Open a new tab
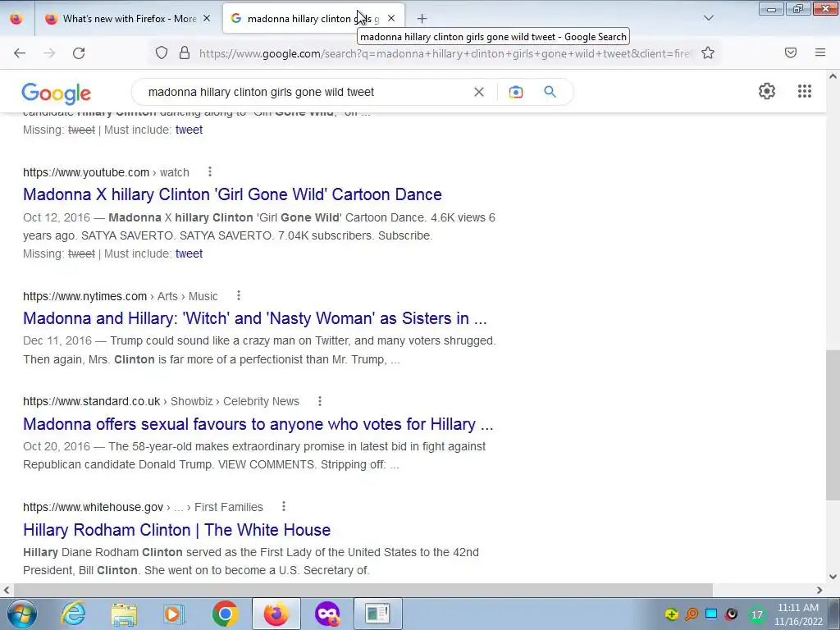The width and height of the screenshot is (840, 630). [x=422, y=19]
